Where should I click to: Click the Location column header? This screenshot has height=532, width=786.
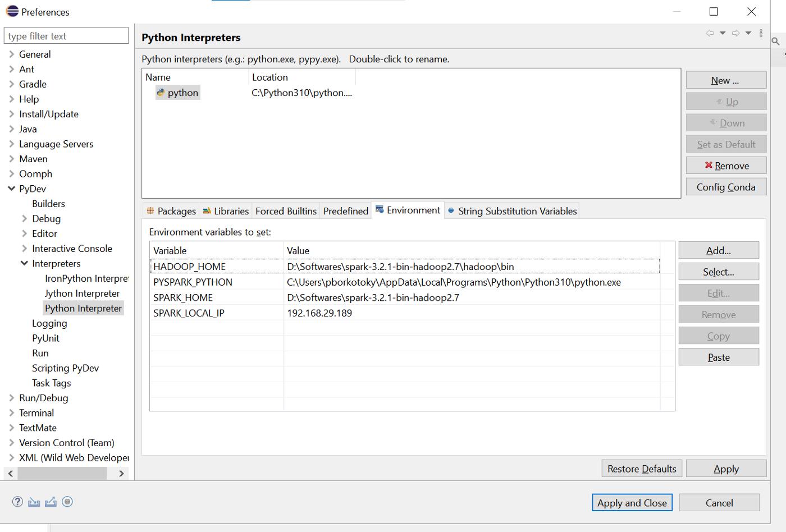302,77
